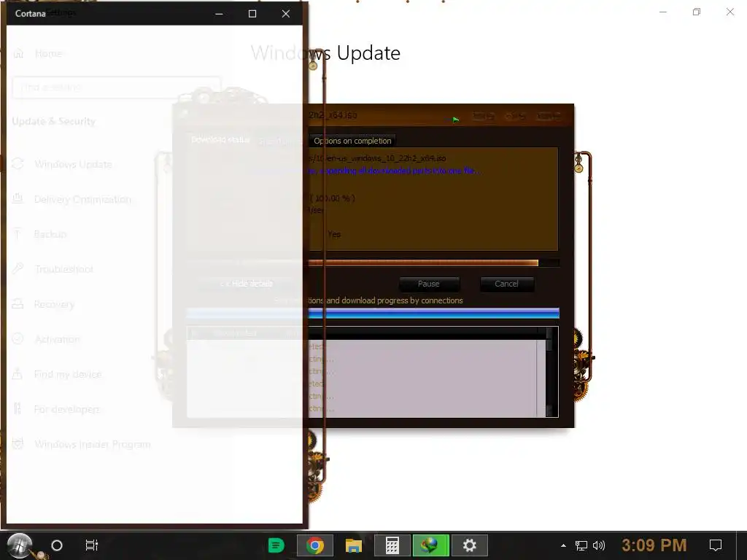Viewport: 747px width, 560px height.
Task: Switch to Google Chrome in the taskbar
Action: click(x=315, y=545)
